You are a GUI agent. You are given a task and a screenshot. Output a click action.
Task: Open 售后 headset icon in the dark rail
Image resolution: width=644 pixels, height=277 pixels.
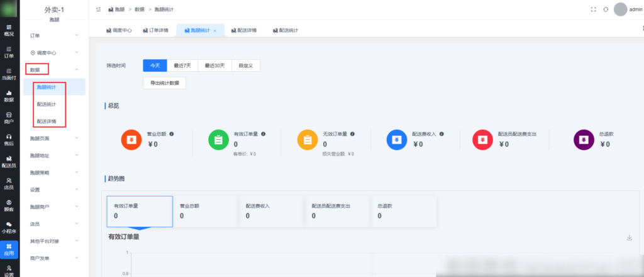click(9, 140)
